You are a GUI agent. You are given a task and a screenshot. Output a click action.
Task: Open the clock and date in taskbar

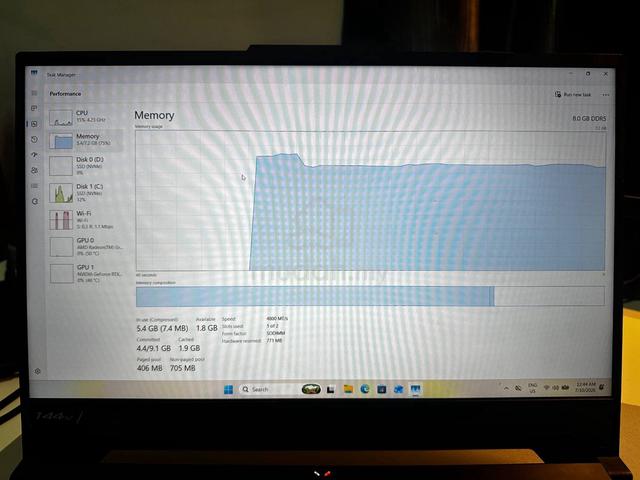coord(585,387)
